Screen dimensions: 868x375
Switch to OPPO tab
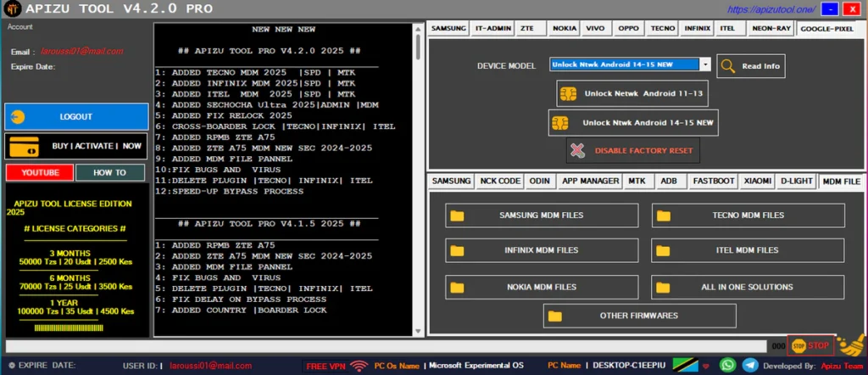[628, 28]
